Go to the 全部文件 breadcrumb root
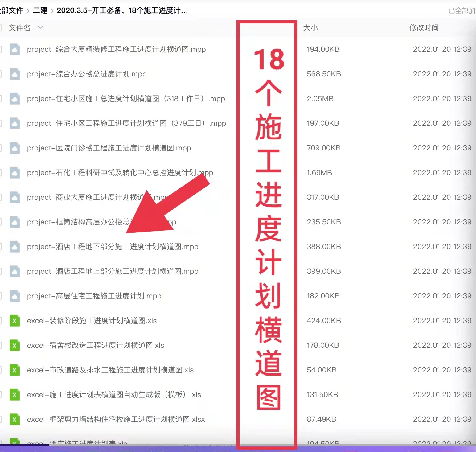The width and height of the screenshot is (476, 452). pos(11,10)
